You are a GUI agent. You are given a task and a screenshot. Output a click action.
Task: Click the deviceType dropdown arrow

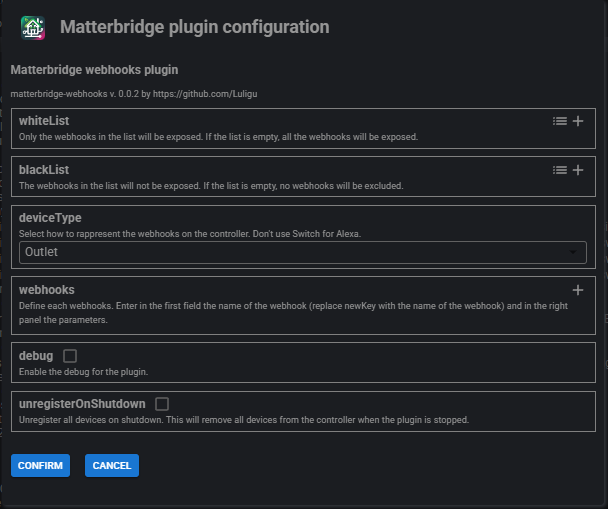click(573, 252)
